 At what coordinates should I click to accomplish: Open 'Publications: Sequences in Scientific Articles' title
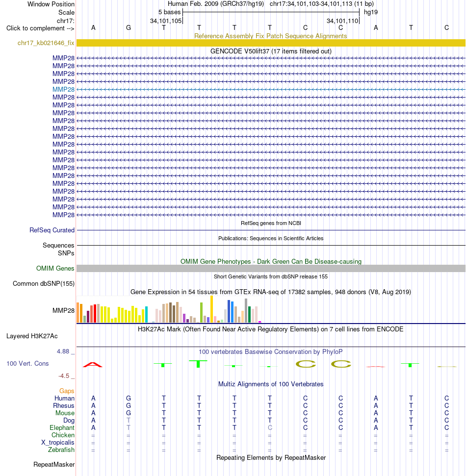[271, 238]
